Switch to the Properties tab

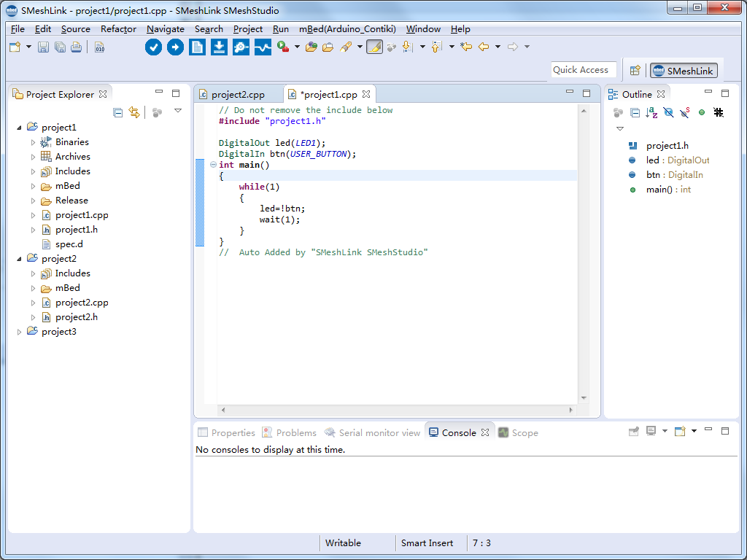click(x=227, y=433)
